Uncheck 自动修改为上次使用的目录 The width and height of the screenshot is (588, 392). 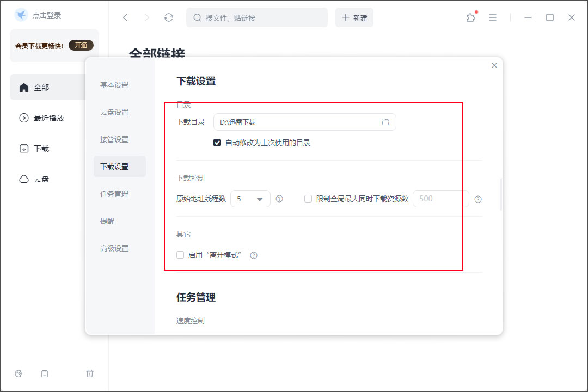(x=216, y=143)
